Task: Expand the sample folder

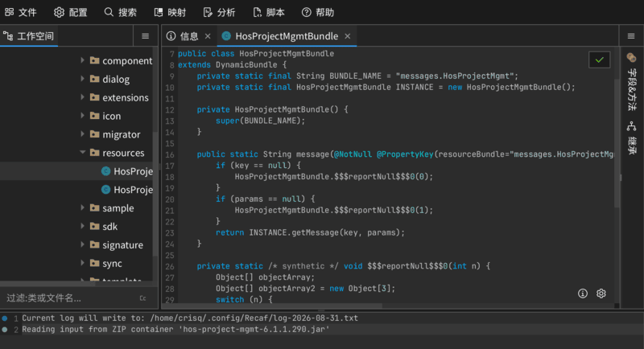Action: [83, 208]
